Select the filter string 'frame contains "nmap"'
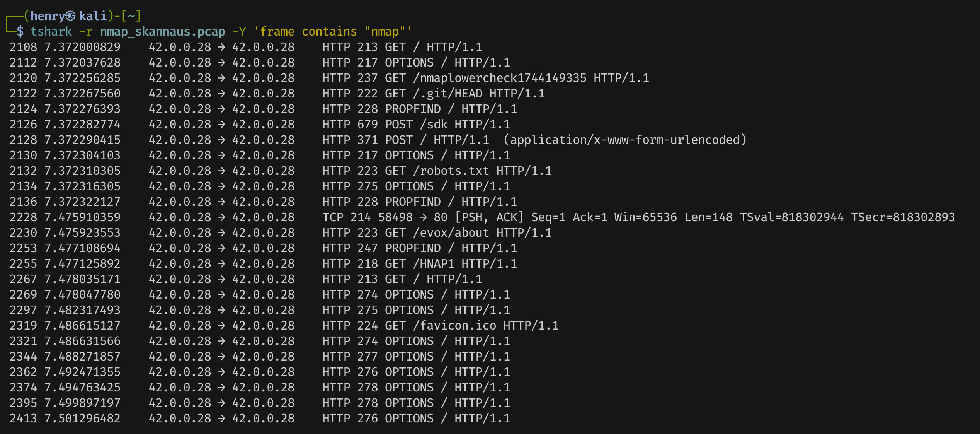Image resolution: width=980 pixels, height=434 pixels. pos(332,31)
